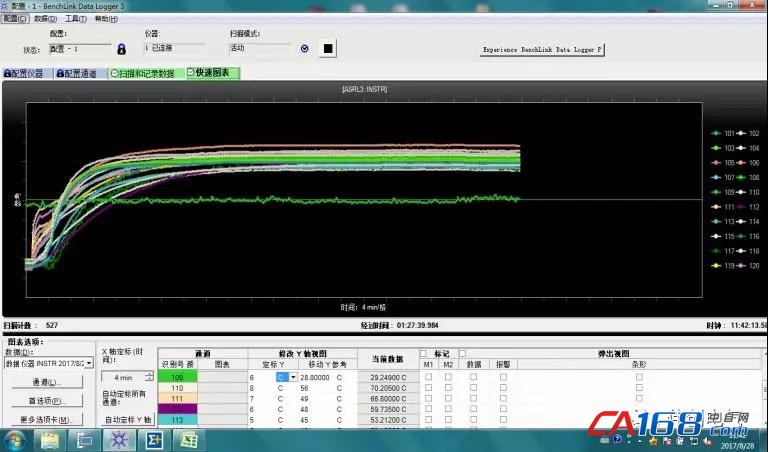Image resolution: width=768 pixels, height=452 pixels.
Task: Check M1 marker for channel 109
Action: pyautogui.click(x=429, y=377)
